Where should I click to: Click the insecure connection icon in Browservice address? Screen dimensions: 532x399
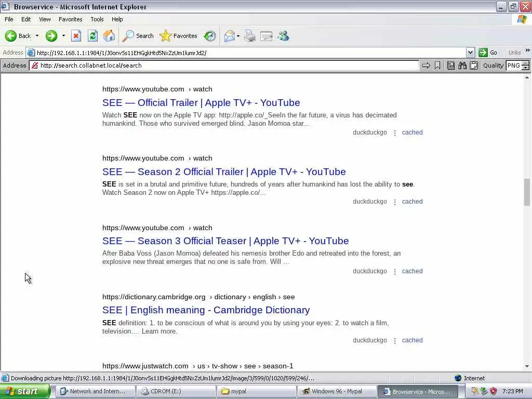pos(35,65)
